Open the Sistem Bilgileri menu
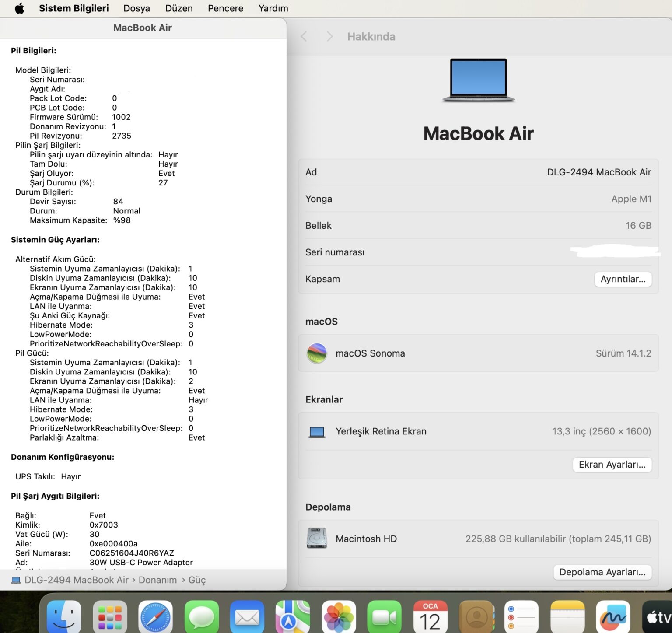Viewport: 672px width, 633px height. click(74, 8)
